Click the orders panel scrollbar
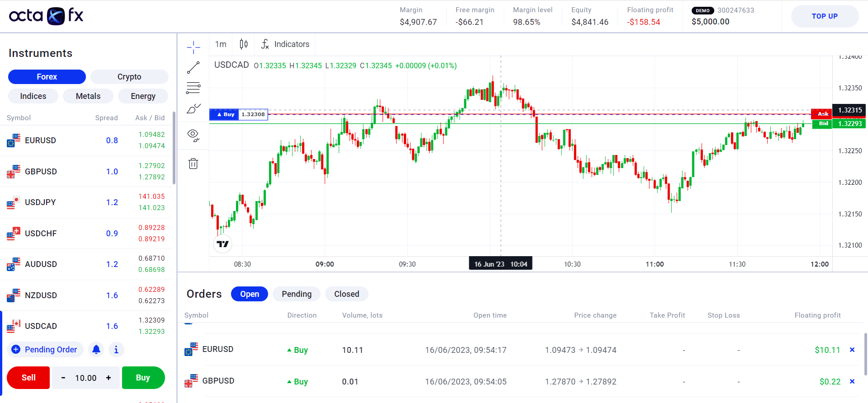Screen dimensions: 868x403 [865, 355]
